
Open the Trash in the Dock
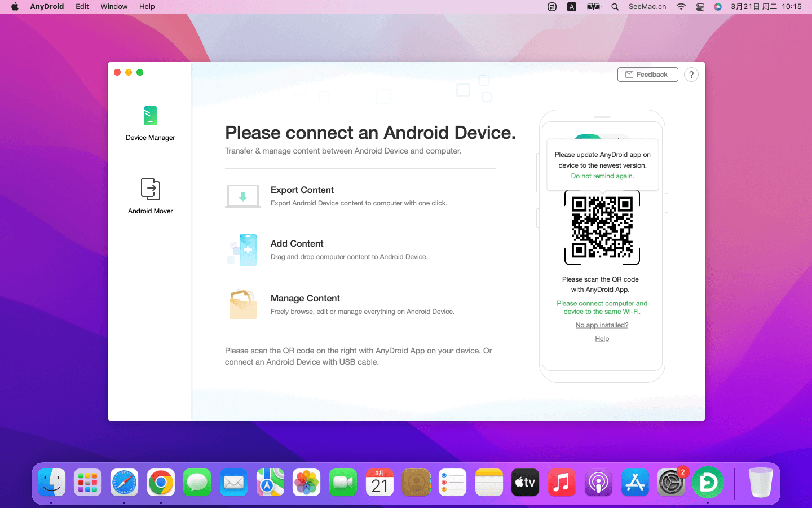coord(760,483)
